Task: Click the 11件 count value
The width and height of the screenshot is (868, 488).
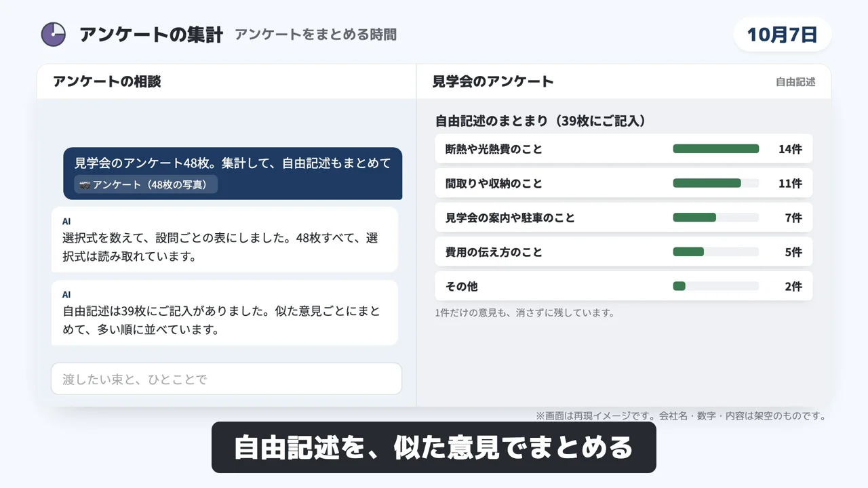Action: click(x=790, y=183)
